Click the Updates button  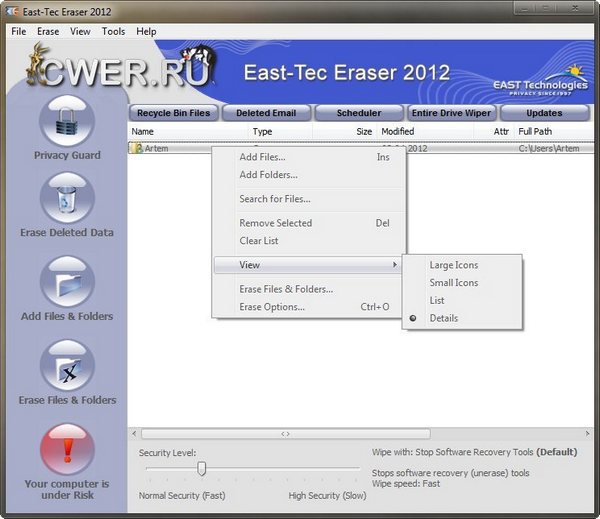(x=544, y=113)
